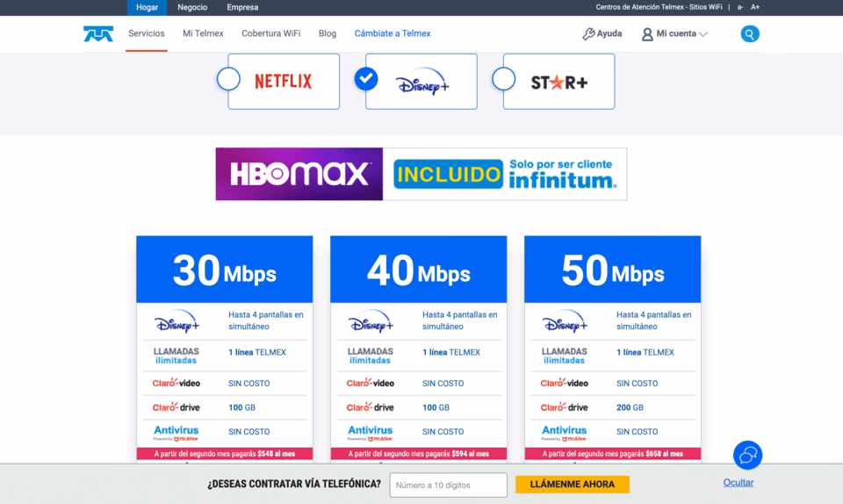
Task: Click Llamadas ilimitadas logo in 50 Mbps card
Action: pos(564,356)
